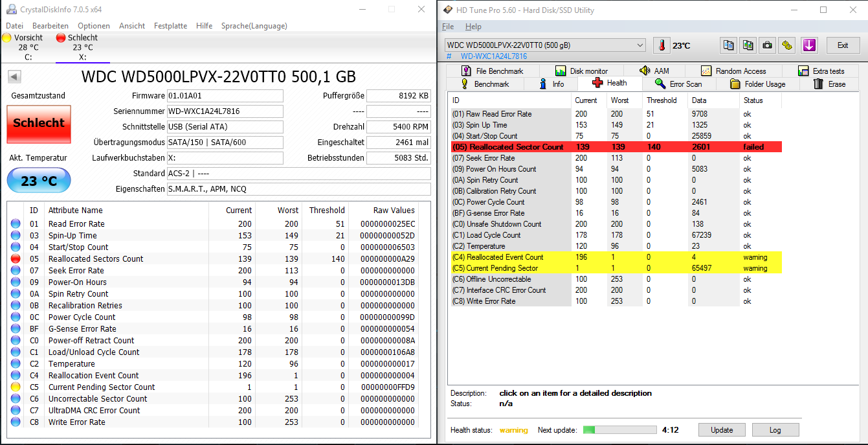Select the (C4) Reallocated Event Count warning row

pyautogui.click(x=616, y=257)
